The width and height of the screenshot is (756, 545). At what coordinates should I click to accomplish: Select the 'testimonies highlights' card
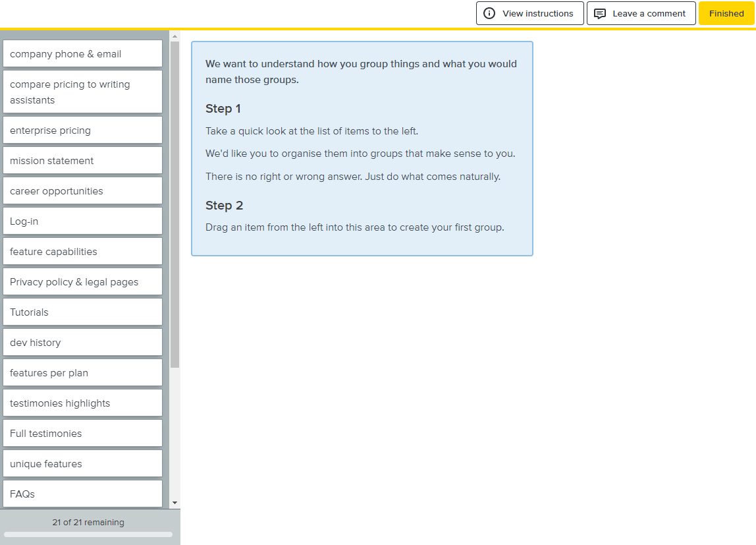[82, 403]
